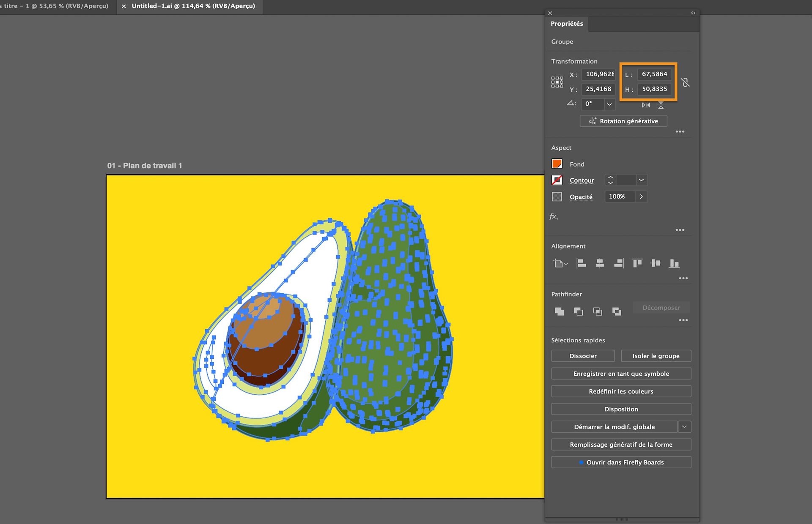This screenshot has height=524, width=812.
Task: Click Ouvrir dans Firefly Boards button
Action: (621, 462)
